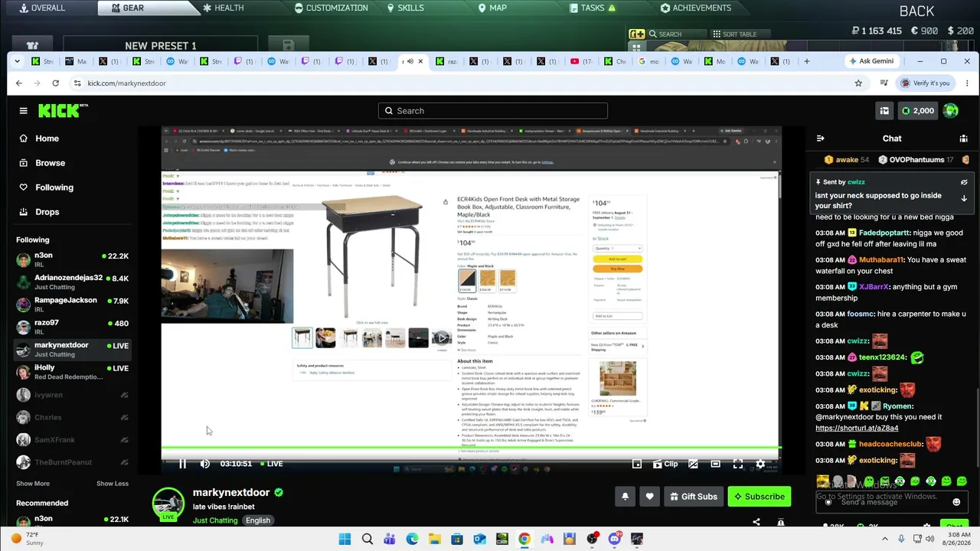
Task: Select the English language tag
Action: pyautogui.click(x=258, y=520)
